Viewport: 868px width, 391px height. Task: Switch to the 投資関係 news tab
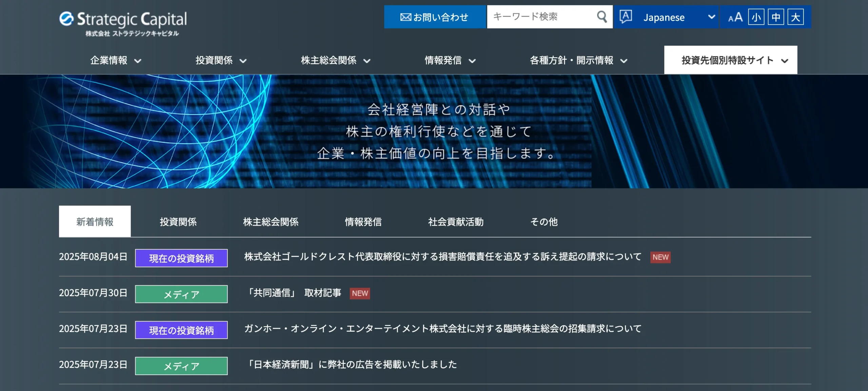(x=178, y=222)
